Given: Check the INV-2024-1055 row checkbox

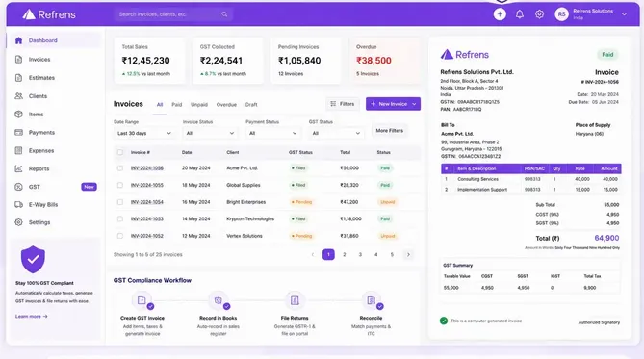Looking at the screenshot, I should coord(120,185).
